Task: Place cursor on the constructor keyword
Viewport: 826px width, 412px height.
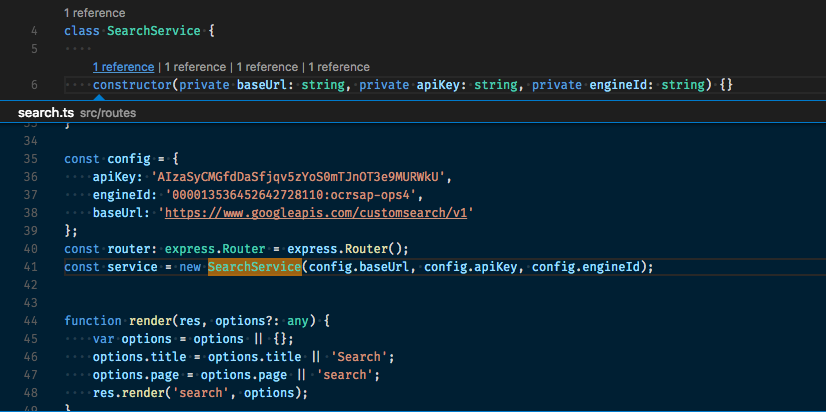Action: 132,85
